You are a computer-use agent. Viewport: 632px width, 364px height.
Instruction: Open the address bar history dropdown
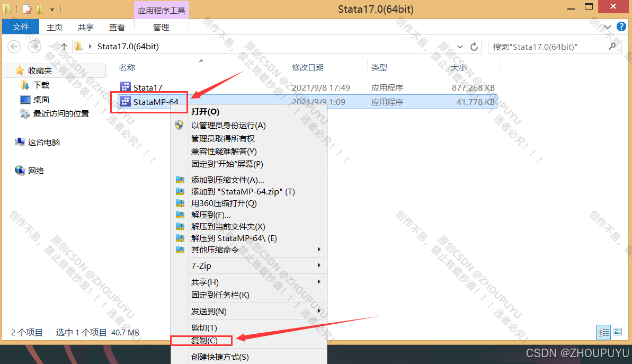[x=460, y=47]
